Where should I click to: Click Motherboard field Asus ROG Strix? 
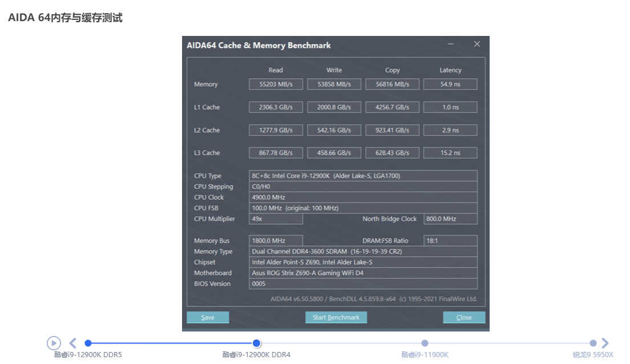[x=363, y=273]
